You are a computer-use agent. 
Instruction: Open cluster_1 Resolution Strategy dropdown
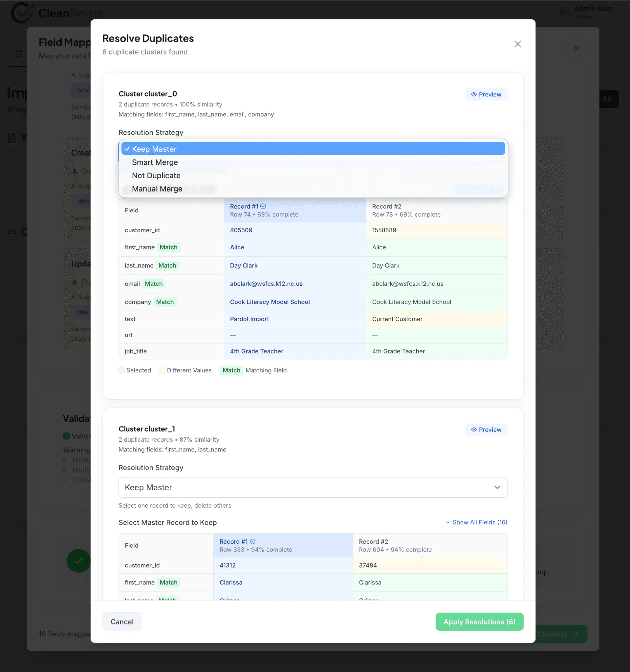point(313,488)
